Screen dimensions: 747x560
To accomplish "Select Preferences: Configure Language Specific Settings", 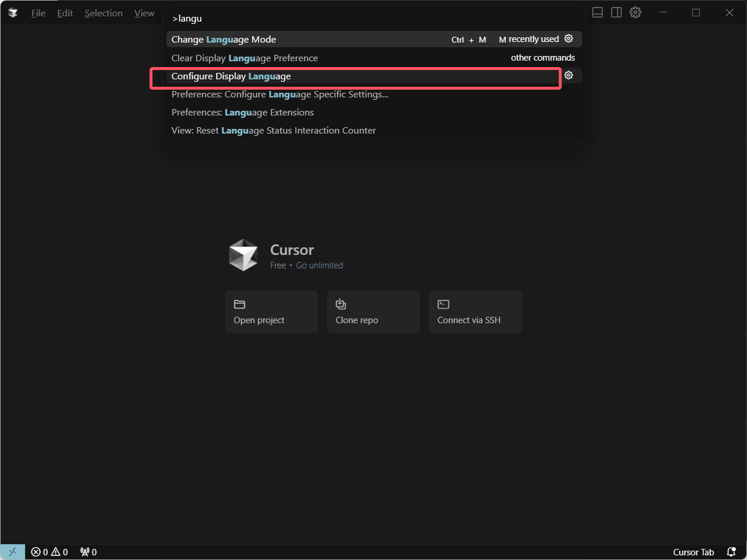I will click(x=374, y=94).
